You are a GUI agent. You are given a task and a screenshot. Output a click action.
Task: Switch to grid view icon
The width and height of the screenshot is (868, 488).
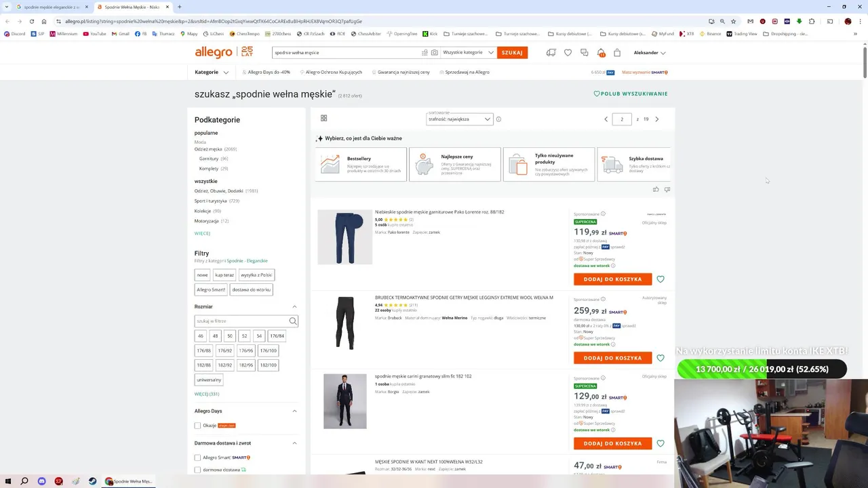click(x=323, y=118)
